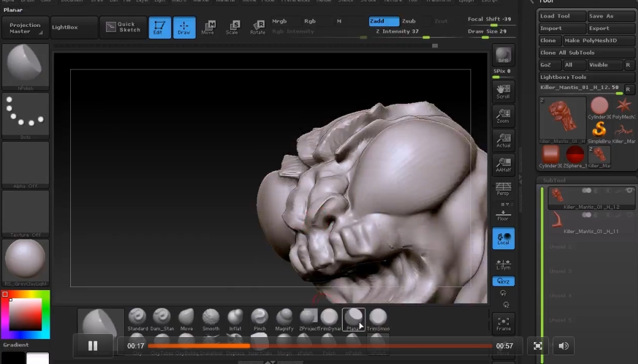
Task: Toggle Floor grid display
Action: pos(503,214)
